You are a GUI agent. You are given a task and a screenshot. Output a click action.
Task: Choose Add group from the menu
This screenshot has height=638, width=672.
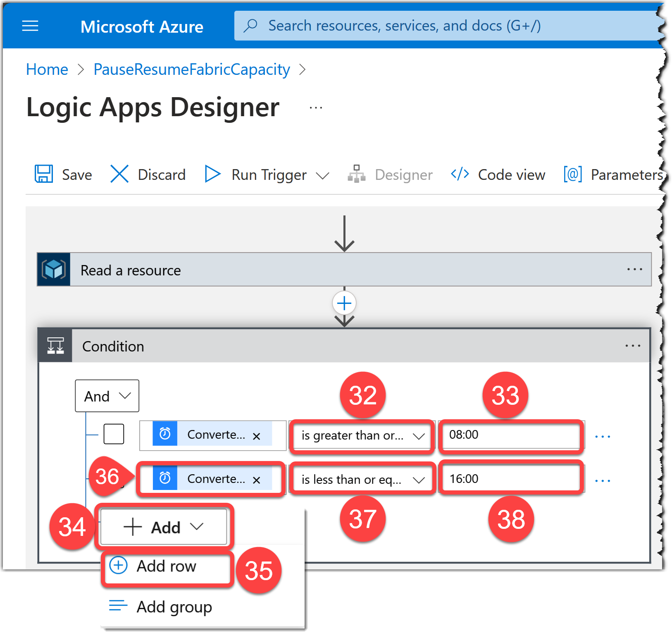[x=161, y=607]
